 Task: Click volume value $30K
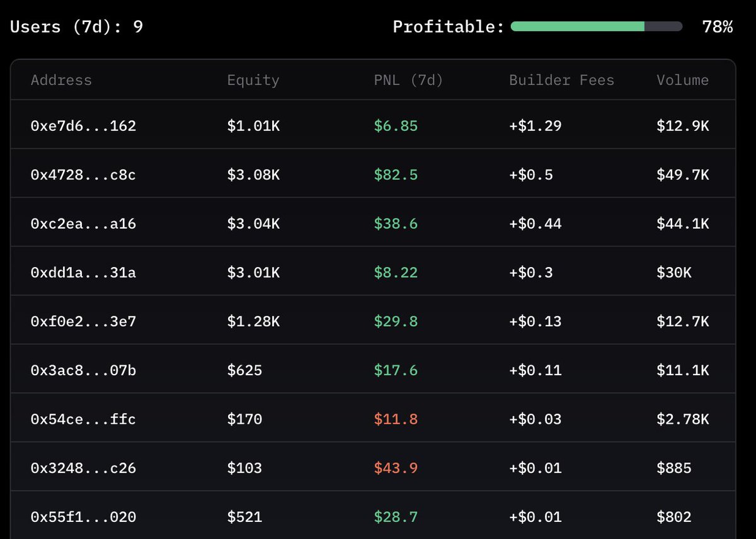[x=673, y=273]
